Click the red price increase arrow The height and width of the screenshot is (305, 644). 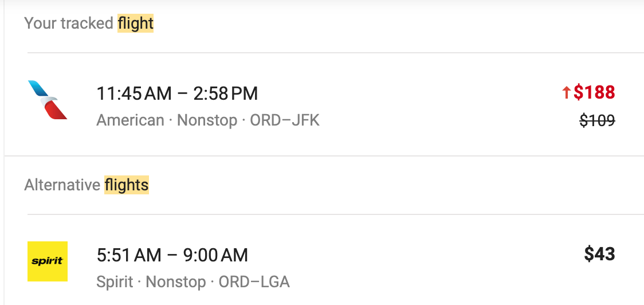point(566,93)
